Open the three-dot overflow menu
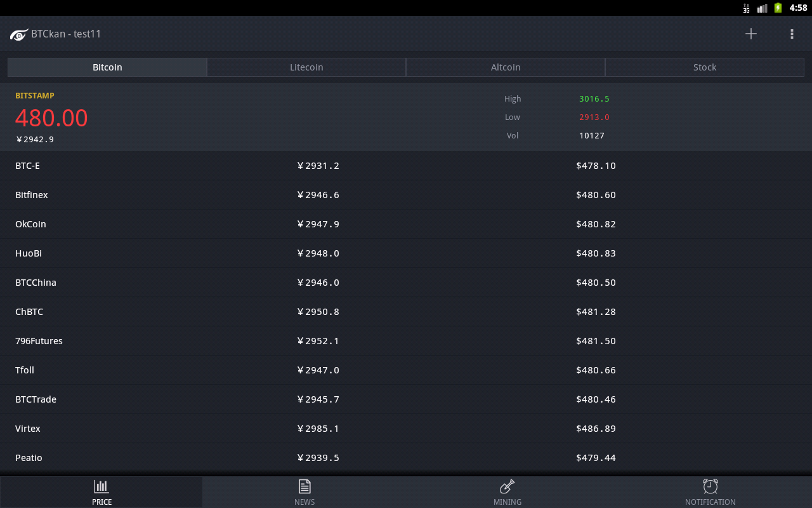This screenshot has height=508, width=812. (792, 34)
